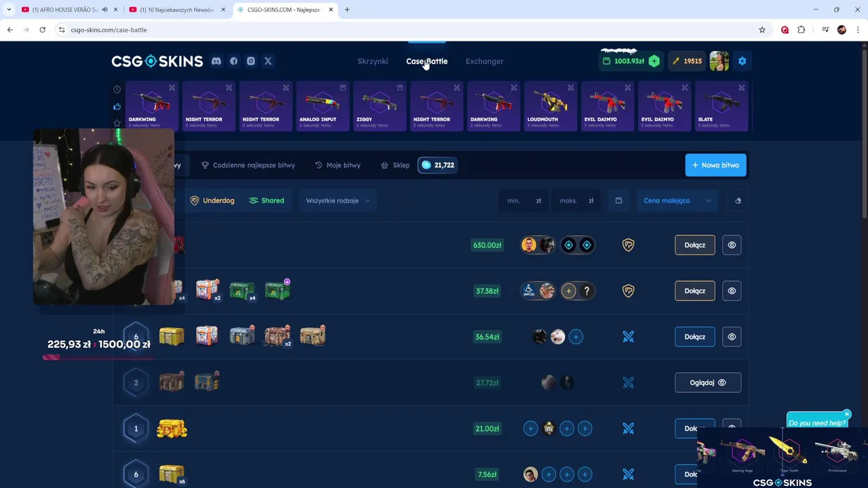Open a new browser tab
The height and width of the screenshot is (488, 868).
tap(347, 9)
